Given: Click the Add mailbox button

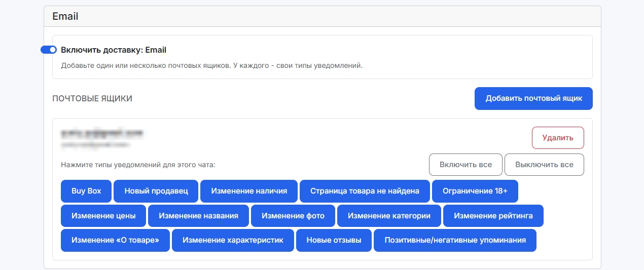Looking at the screenshot, I should click(533, 98).
